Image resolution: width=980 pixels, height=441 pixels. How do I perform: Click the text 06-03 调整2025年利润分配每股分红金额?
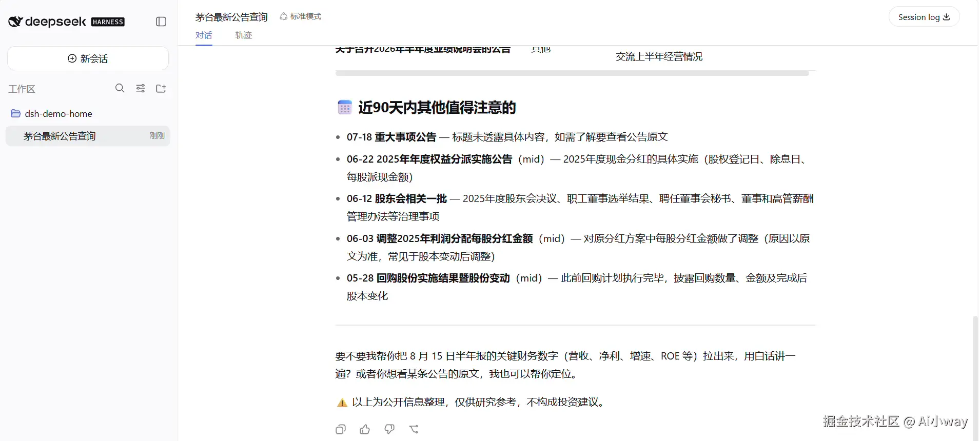(x=440, y=238)
